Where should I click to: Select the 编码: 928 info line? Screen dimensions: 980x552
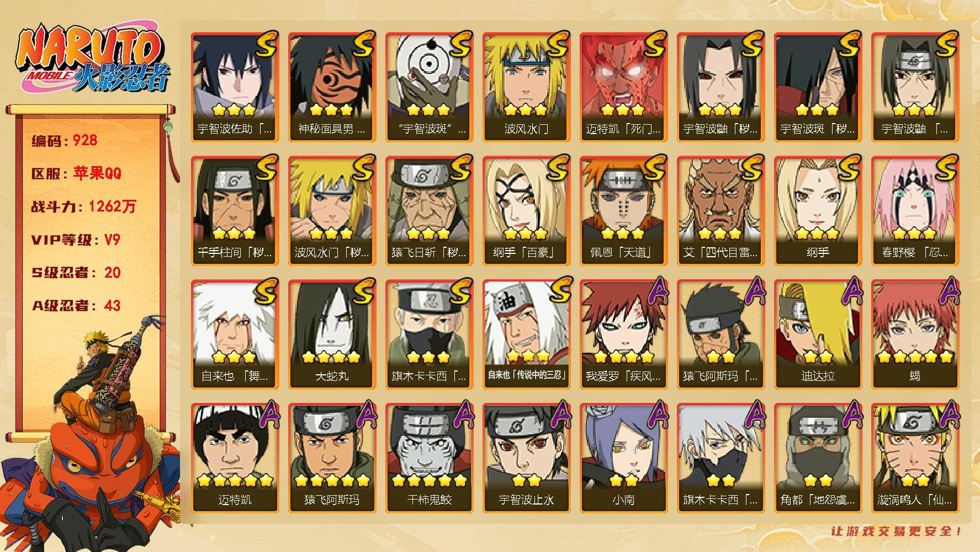[65, 140]
